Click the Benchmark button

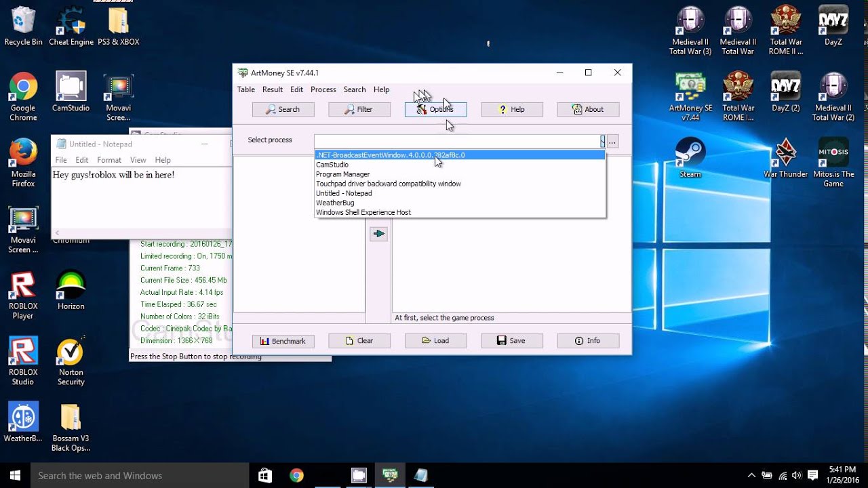tap(283, 341)
